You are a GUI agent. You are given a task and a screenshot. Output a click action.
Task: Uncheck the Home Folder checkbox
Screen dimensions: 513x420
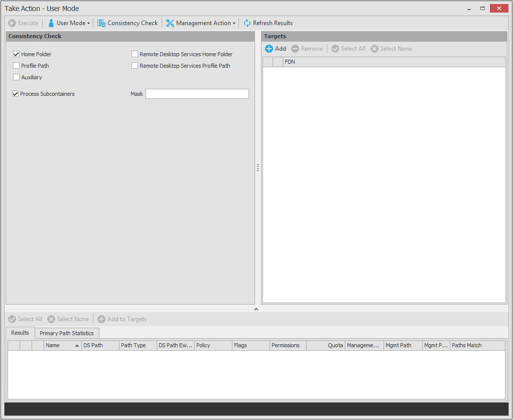pyautogui.click(x=17, y=54)
